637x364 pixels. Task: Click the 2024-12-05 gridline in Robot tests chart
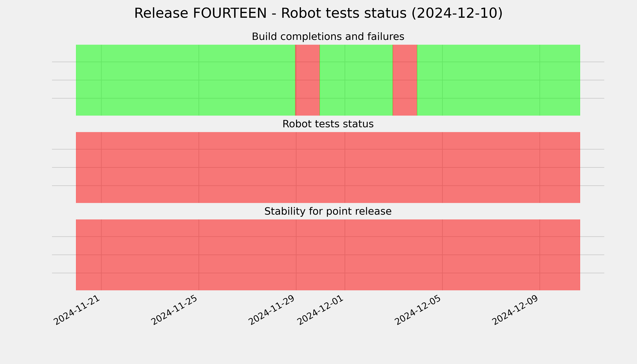443,167
